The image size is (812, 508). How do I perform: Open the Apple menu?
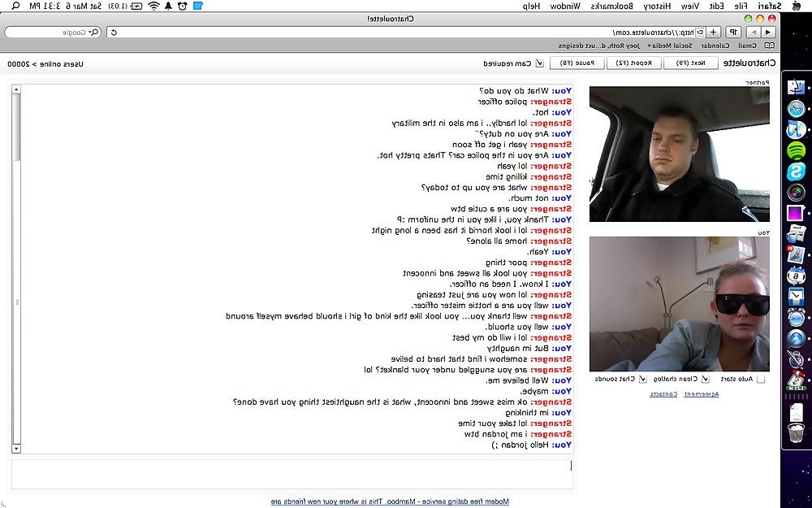click(x=797, y=6)
